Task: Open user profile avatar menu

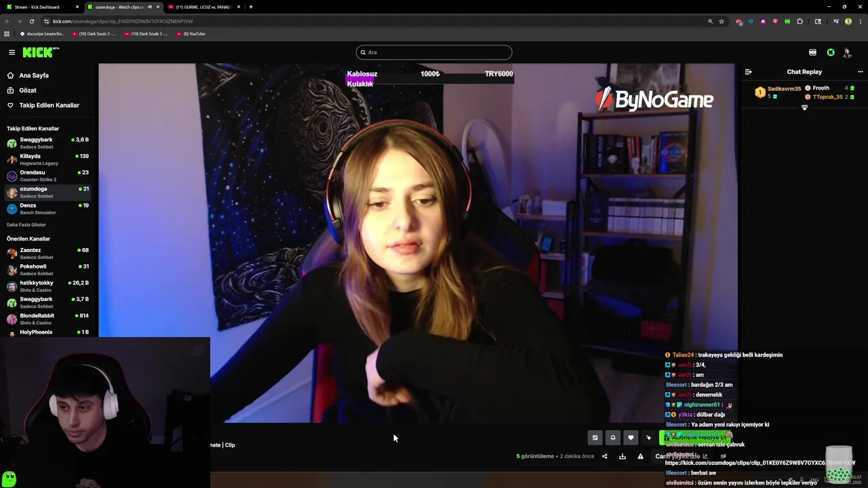Action: [847, 52]
